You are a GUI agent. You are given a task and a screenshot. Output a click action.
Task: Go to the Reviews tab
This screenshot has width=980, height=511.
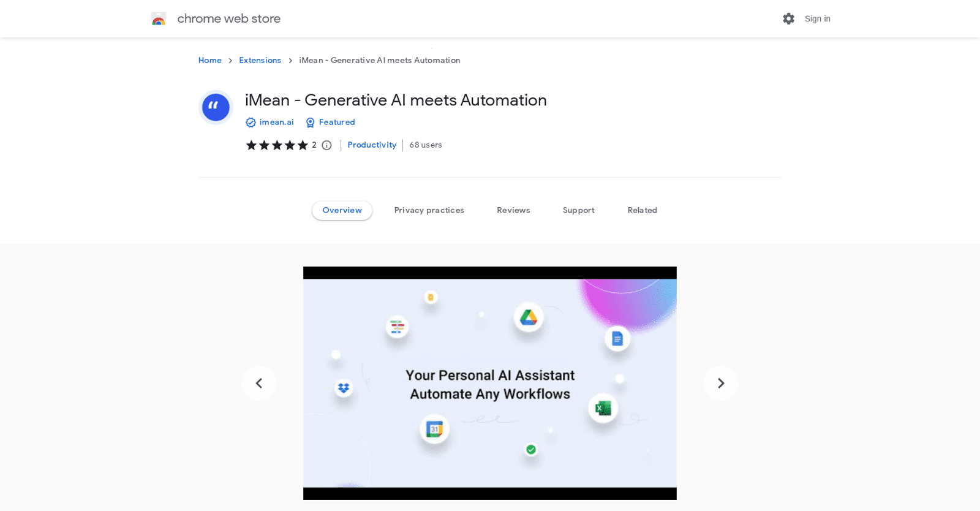513,210
